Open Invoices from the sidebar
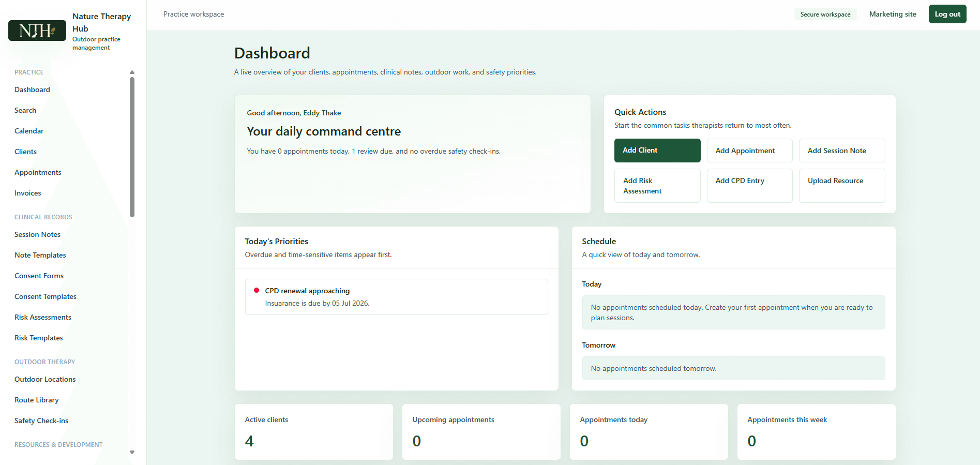 click(x=28, y=193)
